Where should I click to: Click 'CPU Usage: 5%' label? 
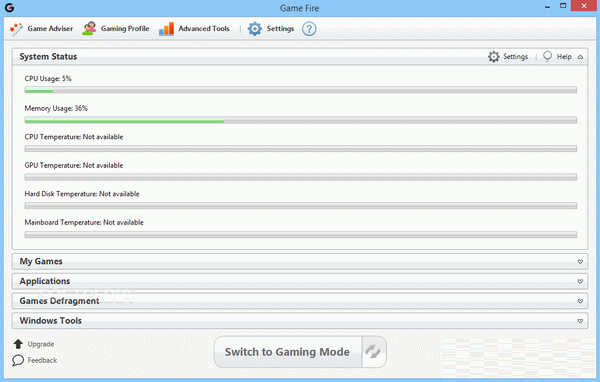(x=48, y=78)
